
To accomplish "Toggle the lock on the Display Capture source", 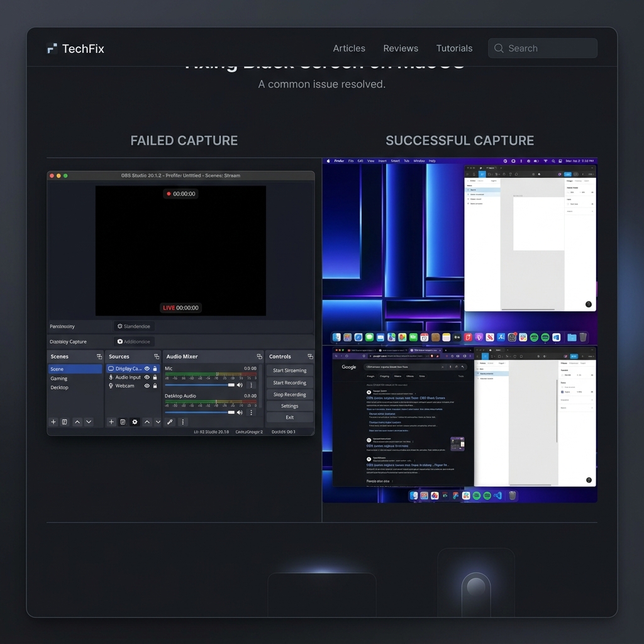I will [x=155, y=369].
